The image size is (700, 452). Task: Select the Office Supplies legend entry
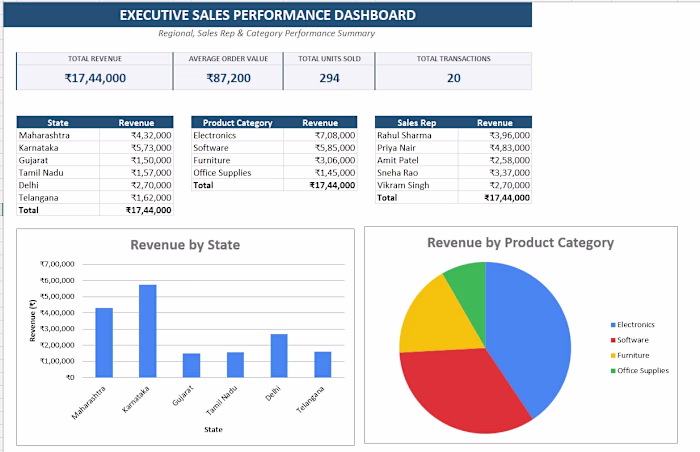[x=640, y=371]
